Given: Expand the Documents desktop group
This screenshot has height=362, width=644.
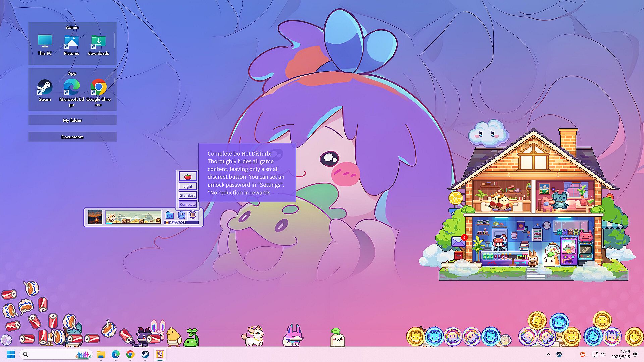Looking at the screenshot, I should (72, 137).
